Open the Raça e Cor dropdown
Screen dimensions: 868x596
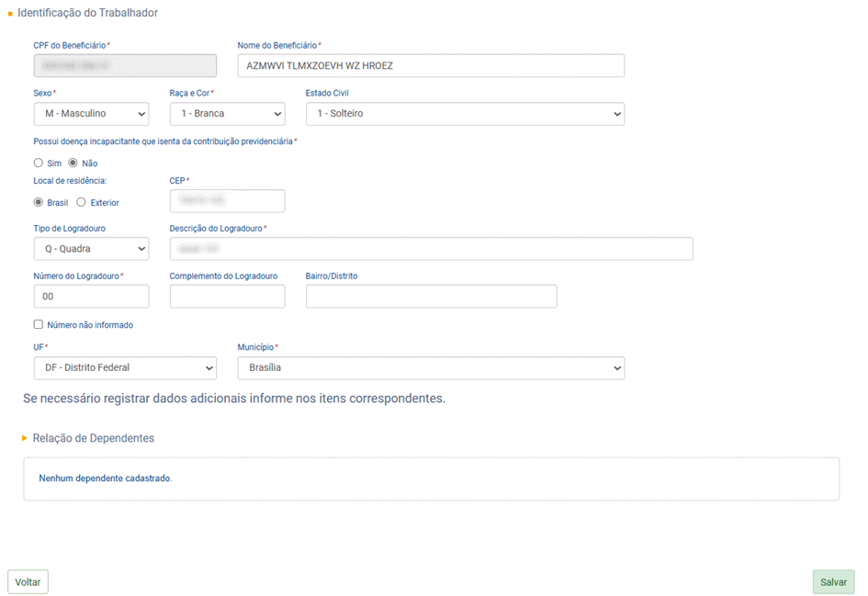coord(227,114)
